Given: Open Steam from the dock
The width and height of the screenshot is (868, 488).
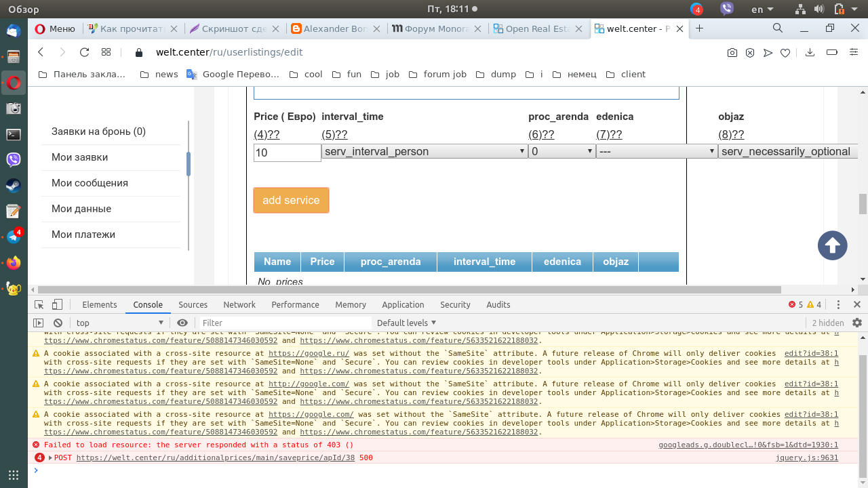Looking at the screenshot, I should [14, 186].
